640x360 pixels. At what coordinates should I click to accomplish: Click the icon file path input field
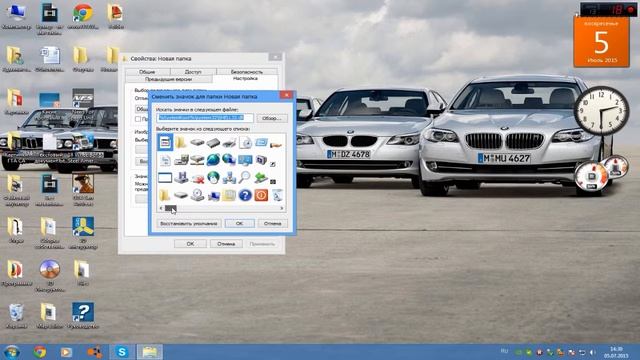(x=205, y=118)
